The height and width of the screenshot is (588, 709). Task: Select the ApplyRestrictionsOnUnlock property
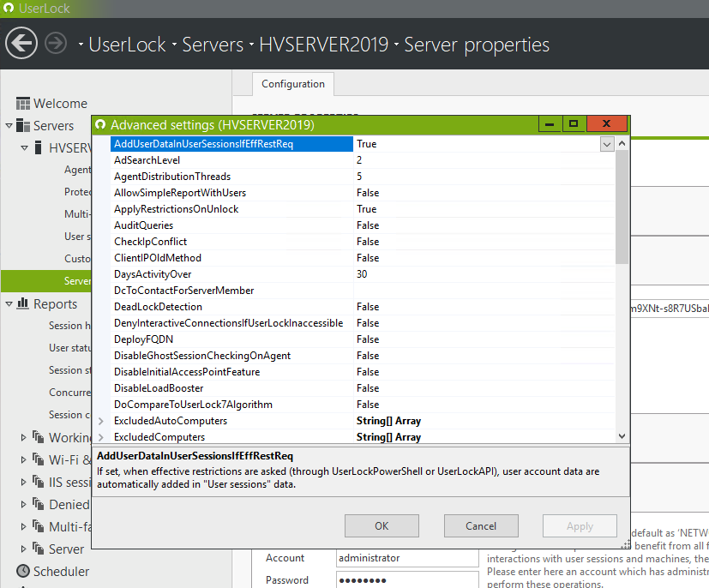[362, 209]
